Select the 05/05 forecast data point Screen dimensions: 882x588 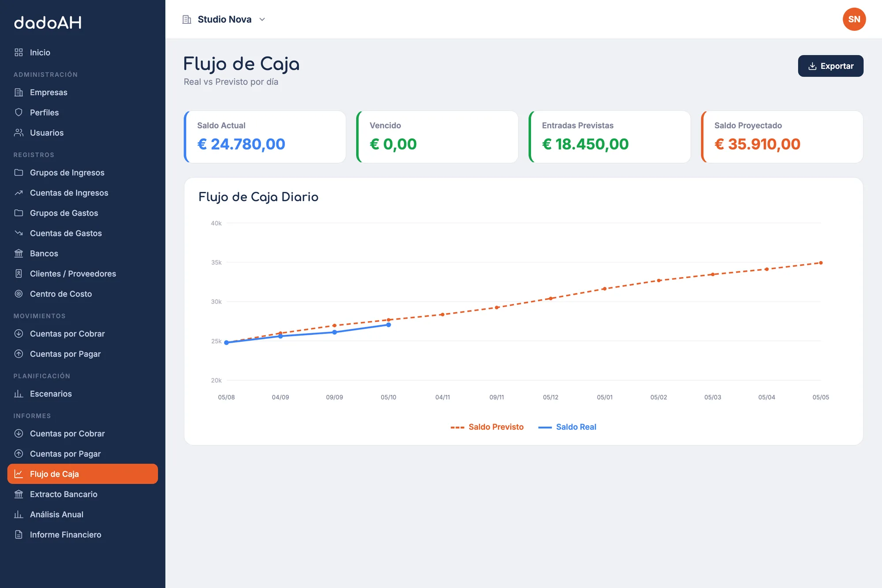pos(821,263)
